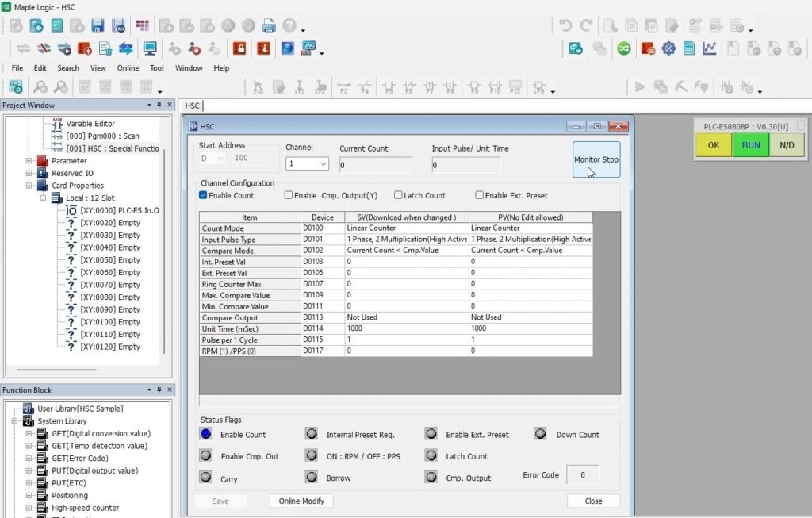Click the Open Project toolbar icon
Screen dimensions: 812x518
[36, 25]
